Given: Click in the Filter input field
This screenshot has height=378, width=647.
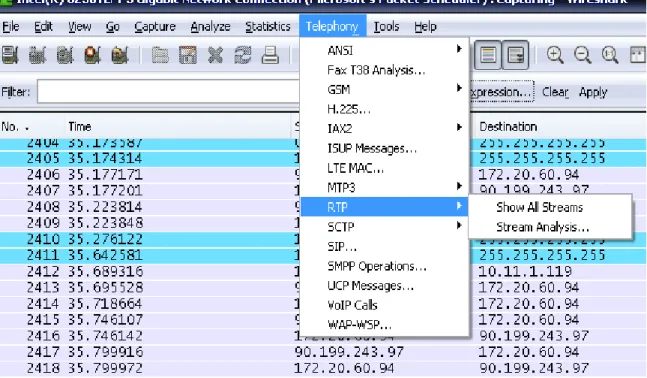Looking at the screenshot, I should (168, 92).
